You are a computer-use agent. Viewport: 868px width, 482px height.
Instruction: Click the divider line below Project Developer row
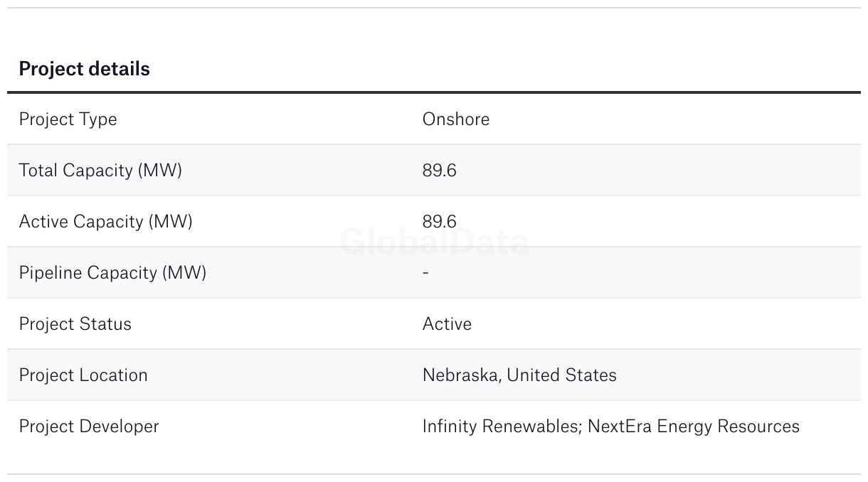coord(434,474)
